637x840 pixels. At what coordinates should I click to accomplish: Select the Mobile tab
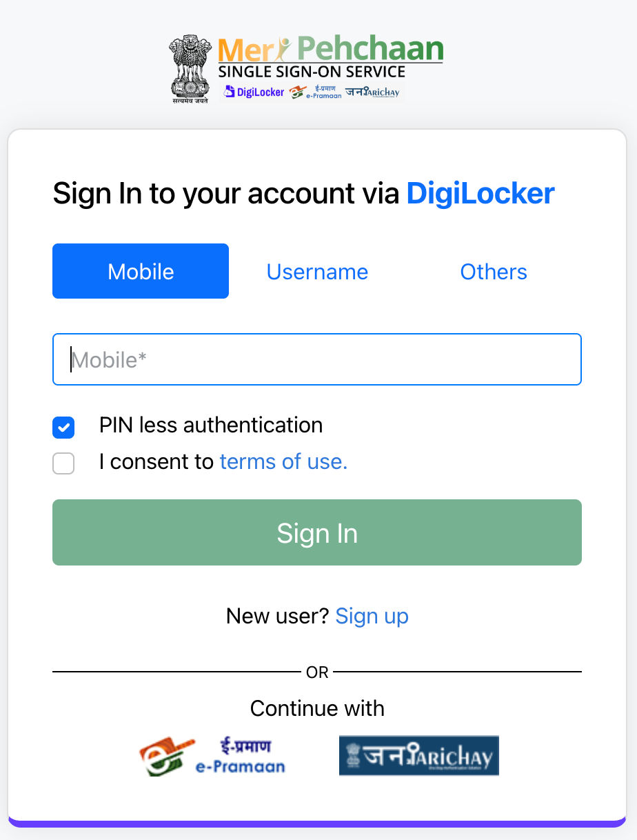coord(141,271)
